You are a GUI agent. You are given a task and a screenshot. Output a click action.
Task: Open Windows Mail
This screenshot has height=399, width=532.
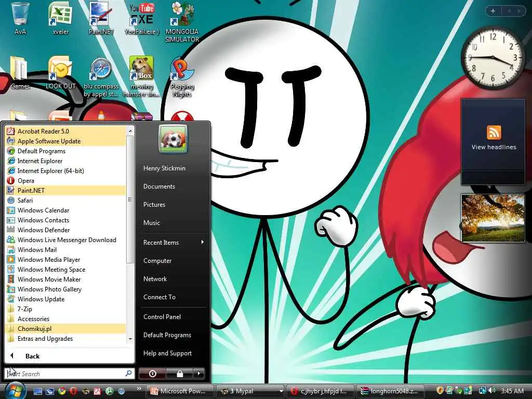point(66,249)
